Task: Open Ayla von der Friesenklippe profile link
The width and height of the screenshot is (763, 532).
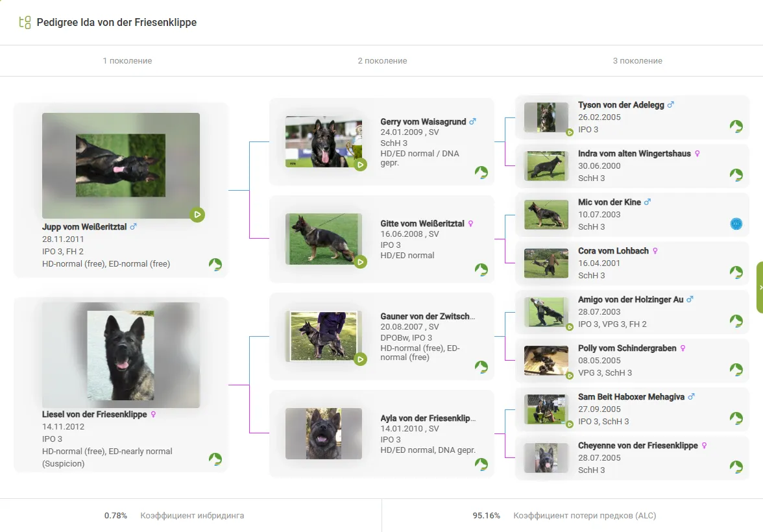Action: tap(427, 418)
